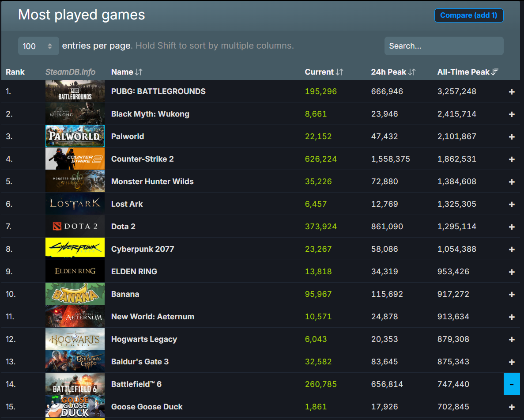The width and height of the screenshot is (524, 420).
Task: Click plus icon for New World: Aeternum
Action: tap(512, 317)
